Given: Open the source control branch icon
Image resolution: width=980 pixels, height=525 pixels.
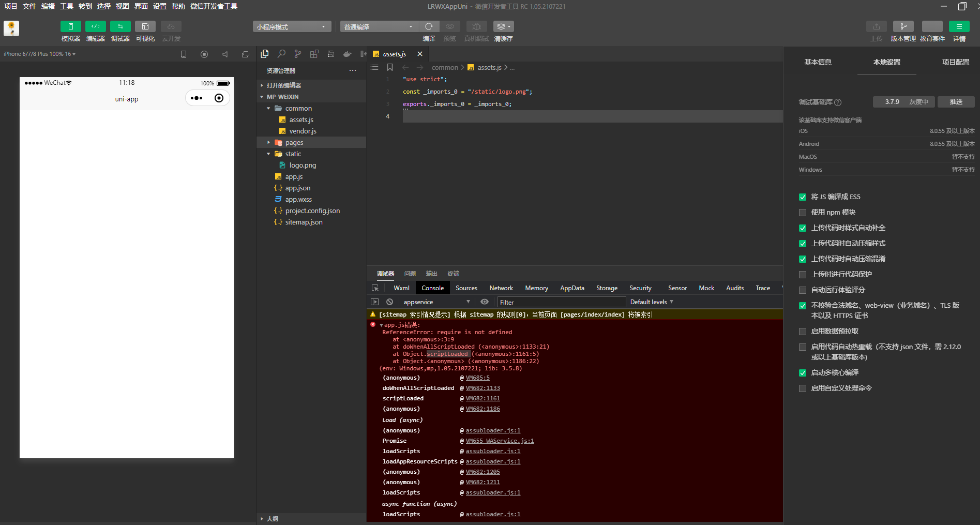Looking at the screenshot, I should pos(298,54).
